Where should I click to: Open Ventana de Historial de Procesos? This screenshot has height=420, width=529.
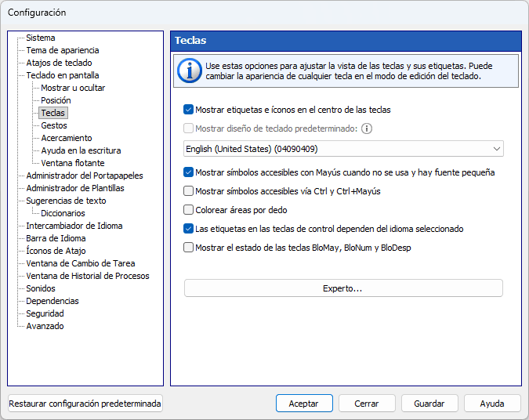[x=88, y=276]
